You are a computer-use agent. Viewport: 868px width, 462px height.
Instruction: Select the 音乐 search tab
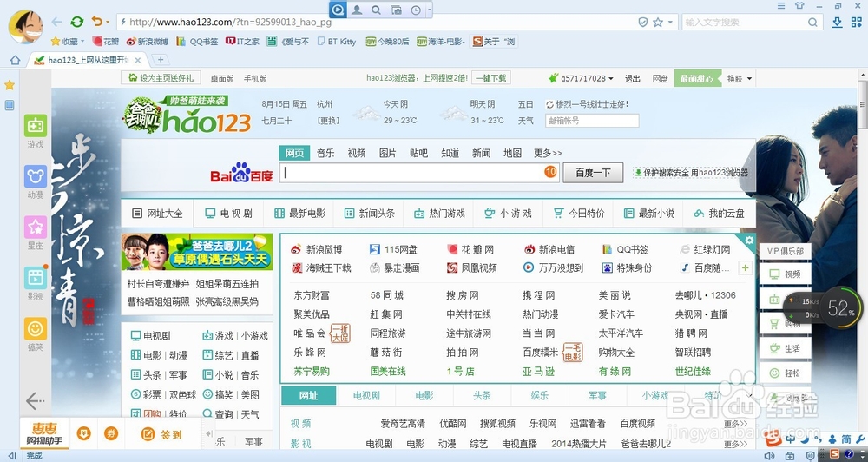click(325, 153)
